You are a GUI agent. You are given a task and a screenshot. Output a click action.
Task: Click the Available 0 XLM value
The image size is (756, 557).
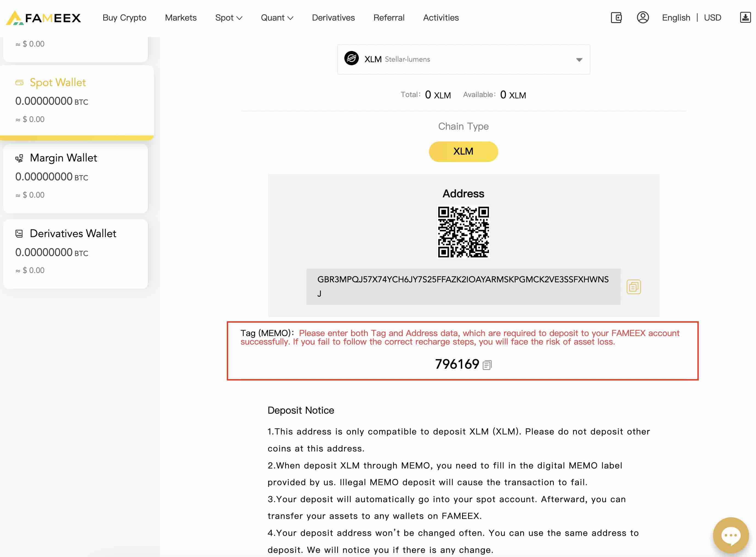tap(513, 95)
